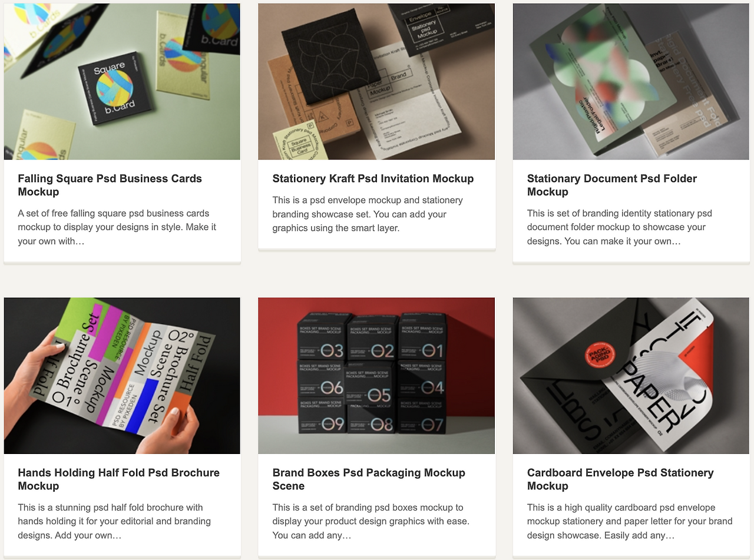754x560 pixels.
Task: Open the Falling Square Business Cards thumbnail
Action: tap(122, 81)
